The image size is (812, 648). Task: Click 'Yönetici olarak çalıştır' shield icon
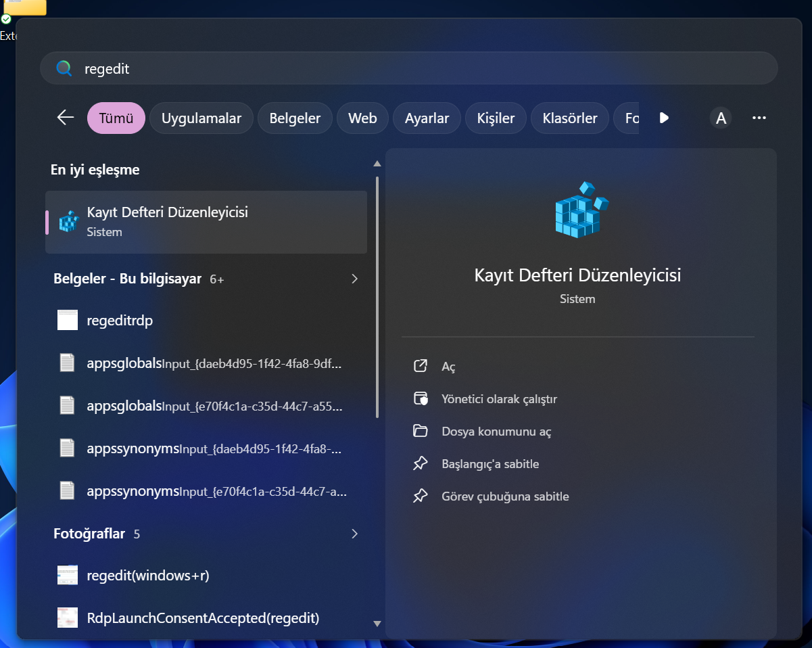point(421,399)
